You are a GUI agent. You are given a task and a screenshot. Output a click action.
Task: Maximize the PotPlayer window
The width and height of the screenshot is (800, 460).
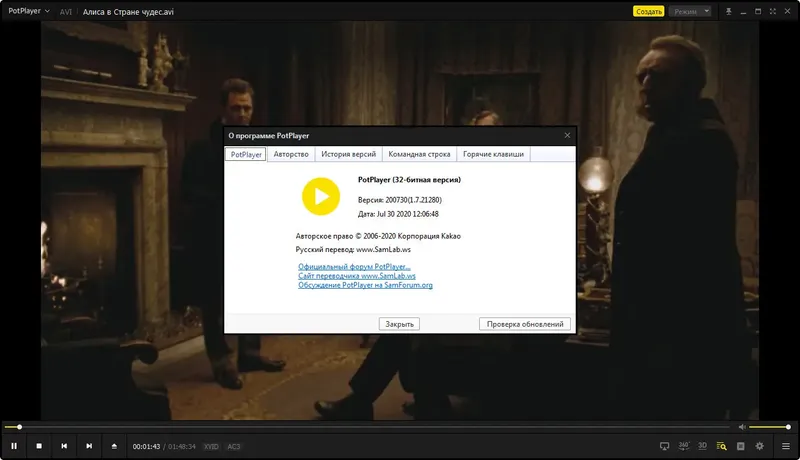(x=758, y=11)
